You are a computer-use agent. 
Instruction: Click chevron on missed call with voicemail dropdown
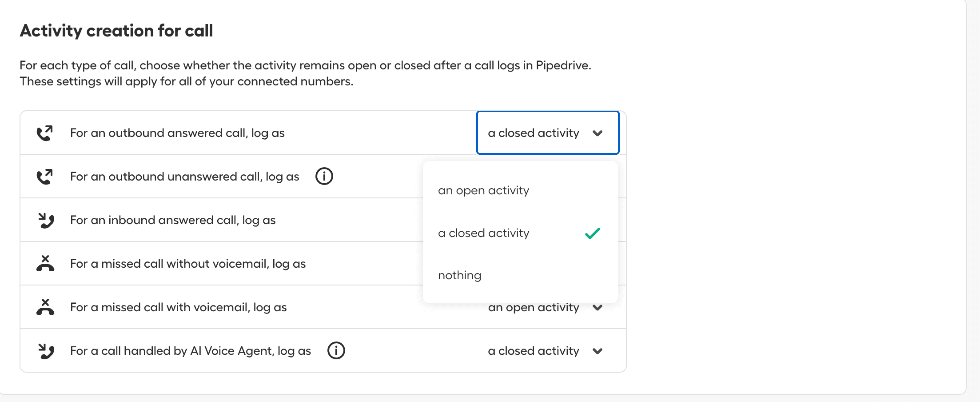point(598,308)
